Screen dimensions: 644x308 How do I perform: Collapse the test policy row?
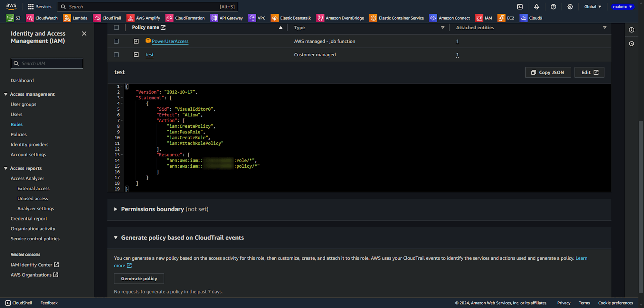(x=136, y=55)
